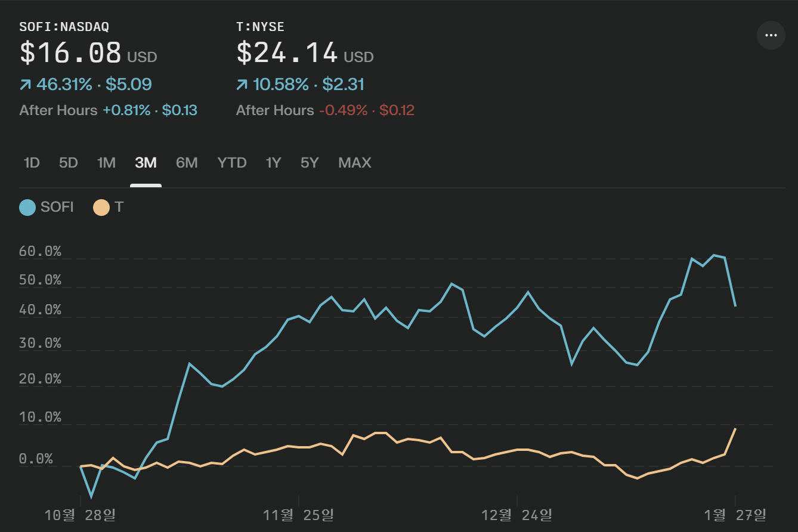Click the 10.0% y-axis label
Viewport: 798px width, 532px height.
tap(41, 417)
